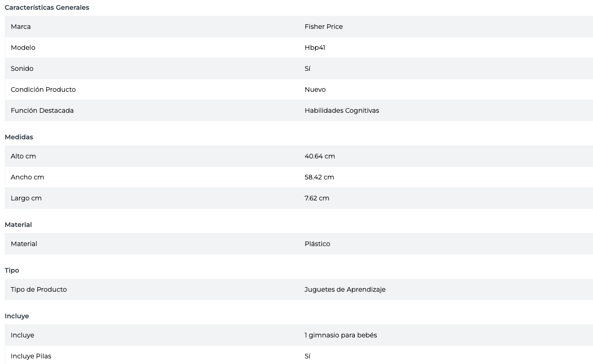Select the Fisher Price brand value
The height and width of the screenshot is (364, 593).
click(x=323, y=27)
